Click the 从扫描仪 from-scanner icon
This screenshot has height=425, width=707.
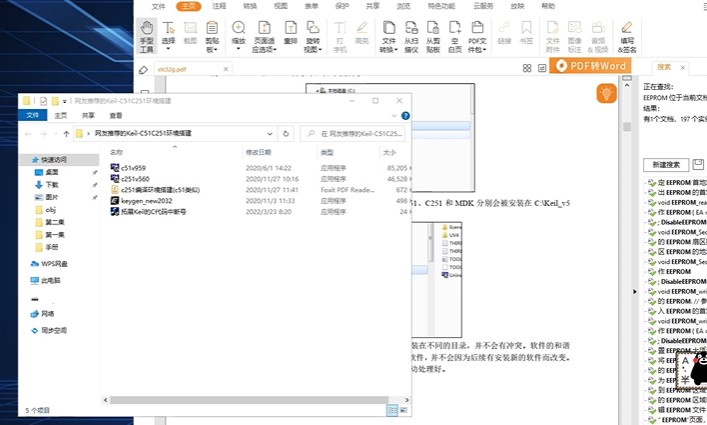point(411,37)
